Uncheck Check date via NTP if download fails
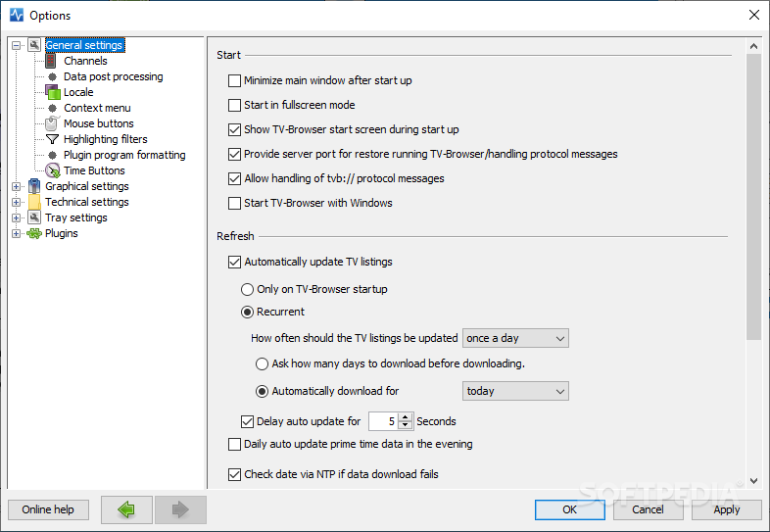The height and width of the screenshot is (532, 770). (x=234, y=474)
